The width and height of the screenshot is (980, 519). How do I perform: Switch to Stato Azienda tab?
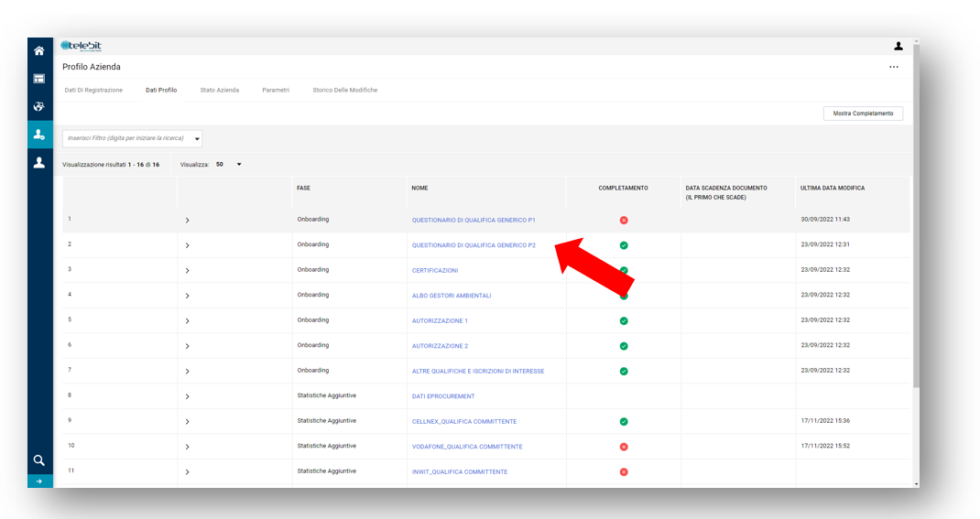(219, 91)
